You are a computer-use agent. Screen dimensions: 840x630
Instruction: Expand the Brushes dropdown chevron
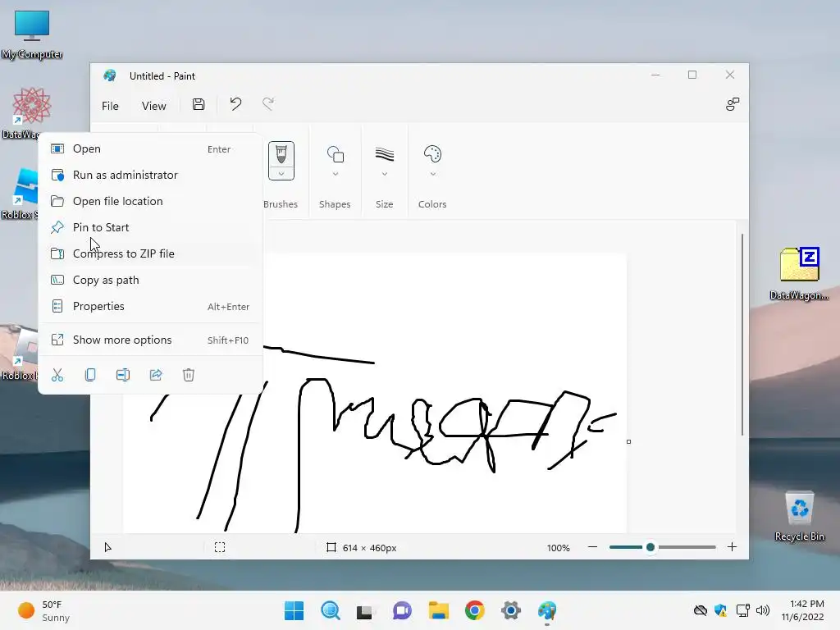(281, 174)
